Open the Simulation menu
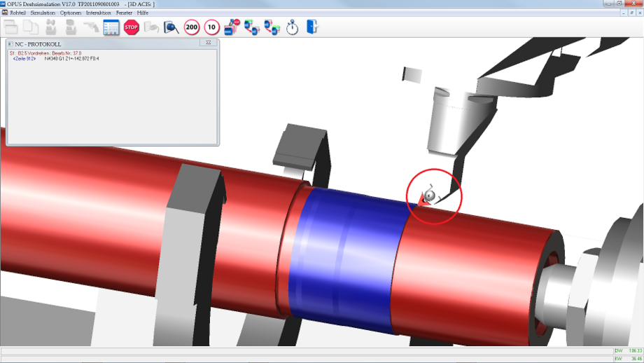The width and height of the screenshot is (644, 363). click(43, 13)
